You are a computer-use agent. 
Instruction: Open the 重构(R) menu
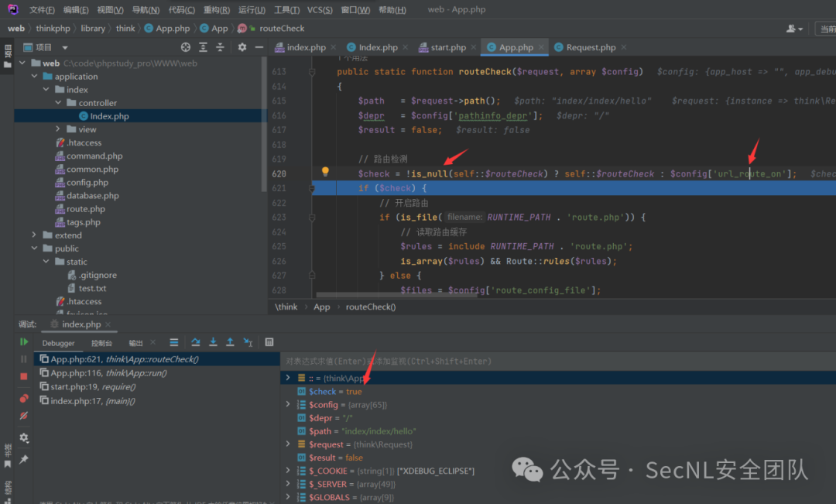click(217, 9)
